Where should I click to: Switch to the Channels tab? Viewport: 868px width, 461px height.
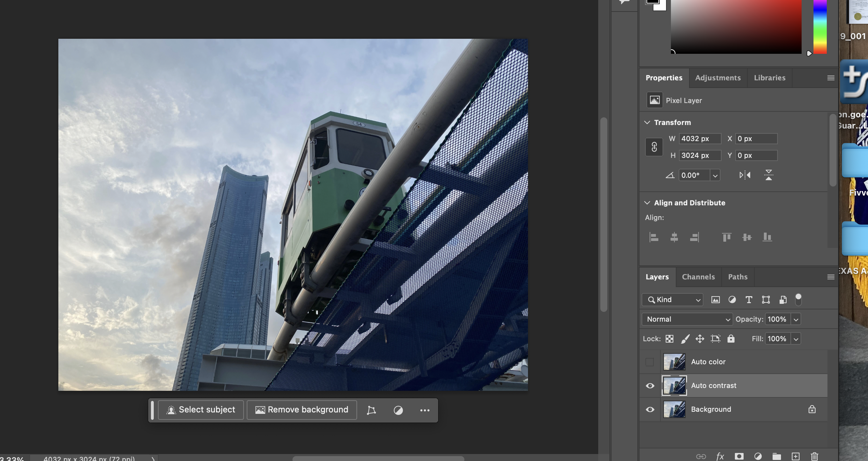698,277
